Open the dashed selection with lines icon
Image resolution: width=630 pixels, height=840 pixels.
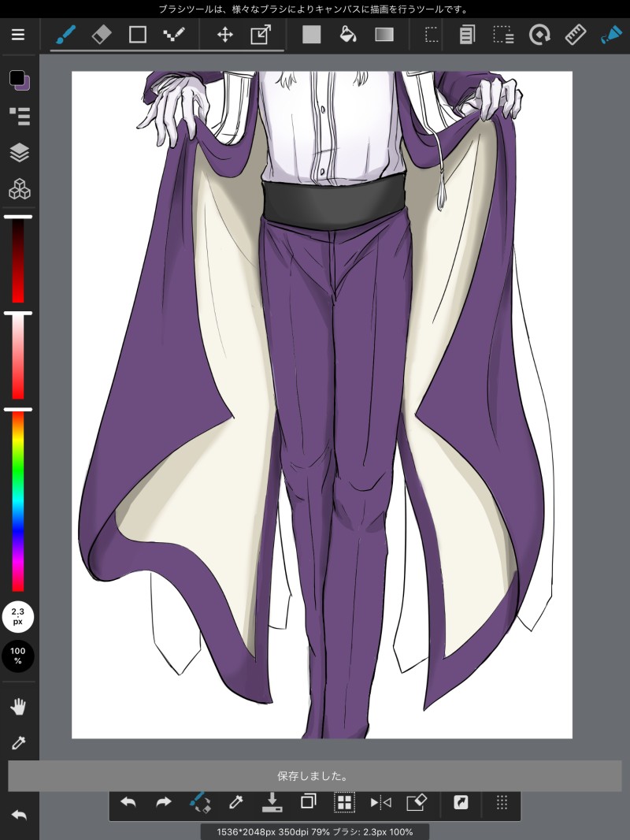[503, 35]
